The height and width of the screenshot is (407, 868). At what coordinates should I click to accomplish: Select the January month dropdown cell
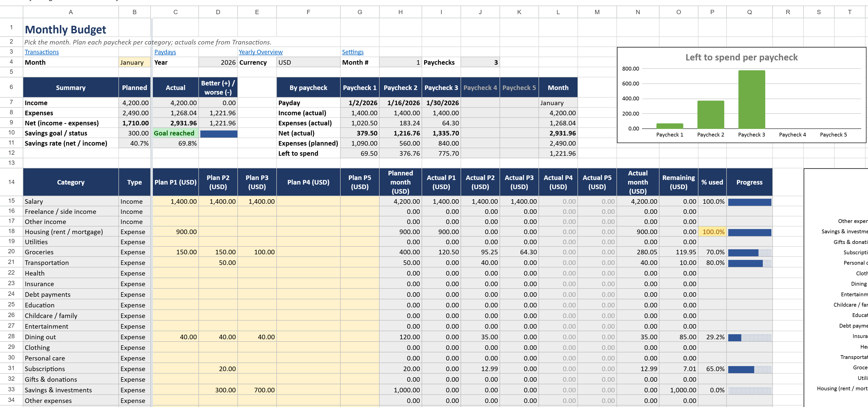tap(134, 62)
